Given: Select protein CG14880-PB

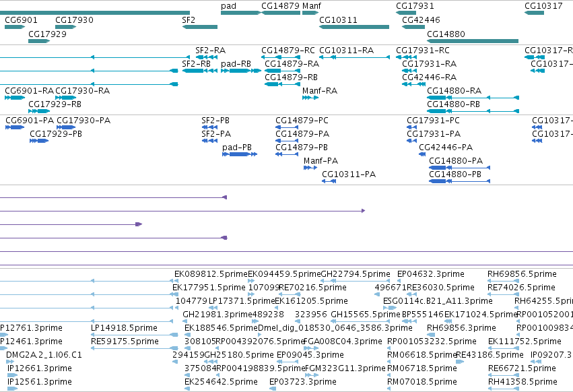Looking at the screenshot, I should point(460,181).
